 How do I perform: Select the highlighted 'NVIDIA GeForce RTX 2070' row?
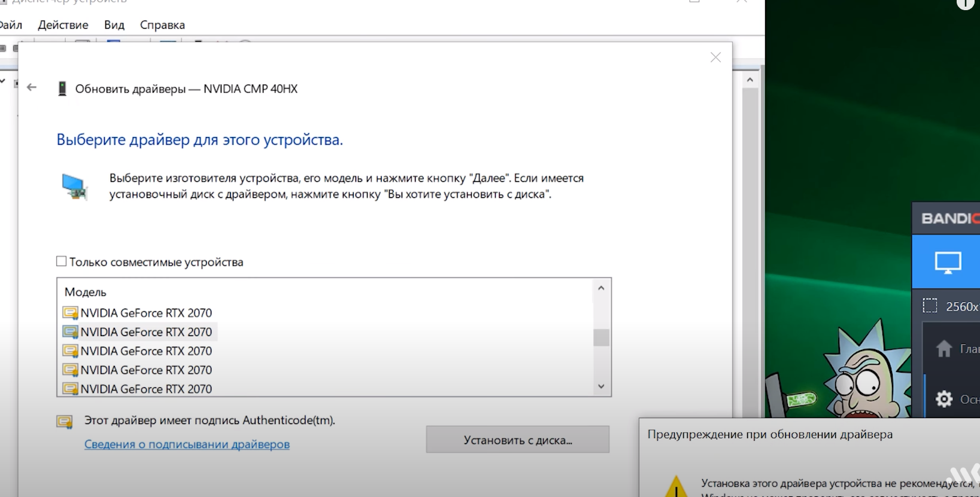(x=139, y=332)
